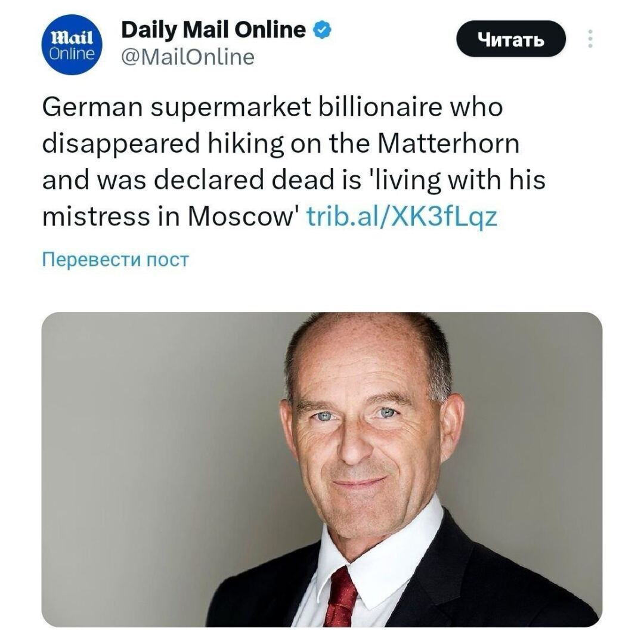Open the attached portrait photo
This screenshot has width=644, height=644.
(x=321, y=469)
